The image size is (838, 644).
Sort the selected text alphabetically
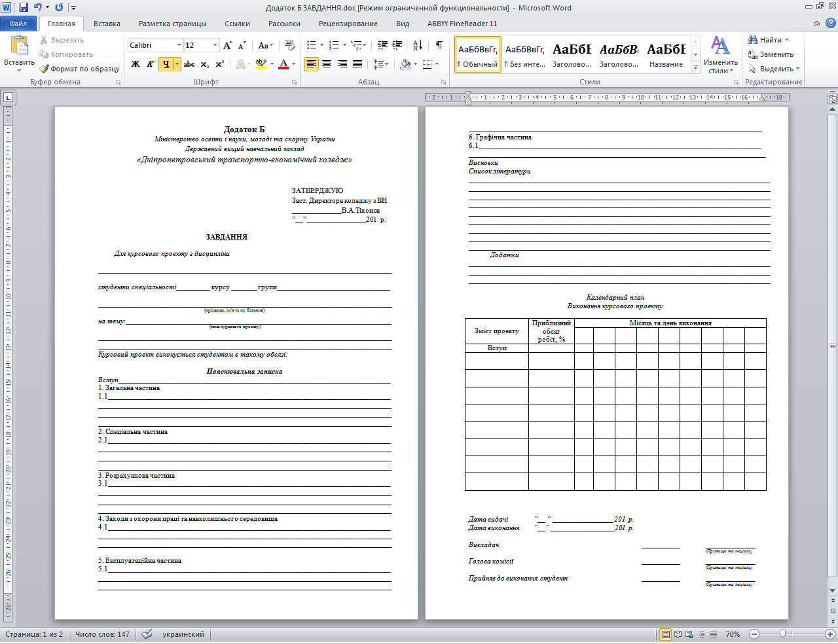point(418,45)
